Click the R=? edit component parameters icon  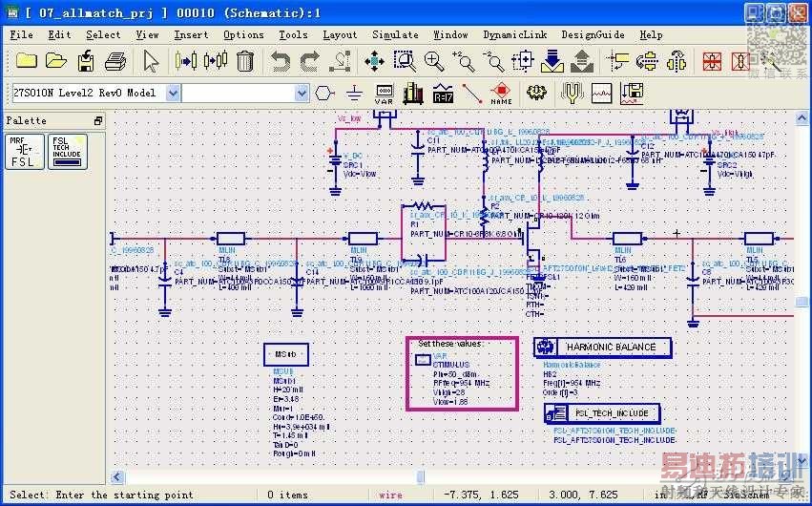click(443, 94)
